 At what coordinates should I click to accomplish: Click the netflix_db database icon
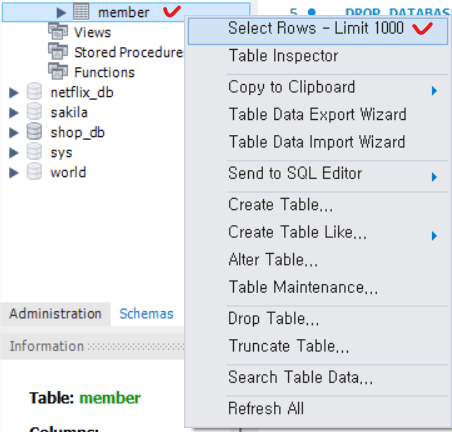34,92
